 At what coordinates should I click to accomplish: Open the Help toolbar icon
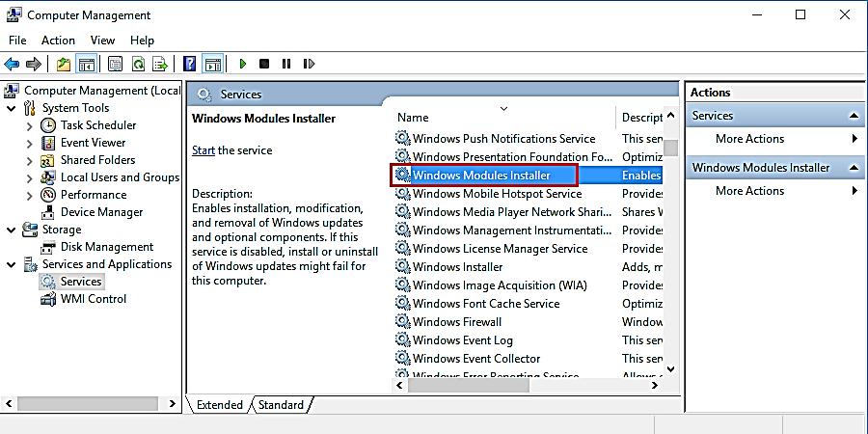coord(190,65)
